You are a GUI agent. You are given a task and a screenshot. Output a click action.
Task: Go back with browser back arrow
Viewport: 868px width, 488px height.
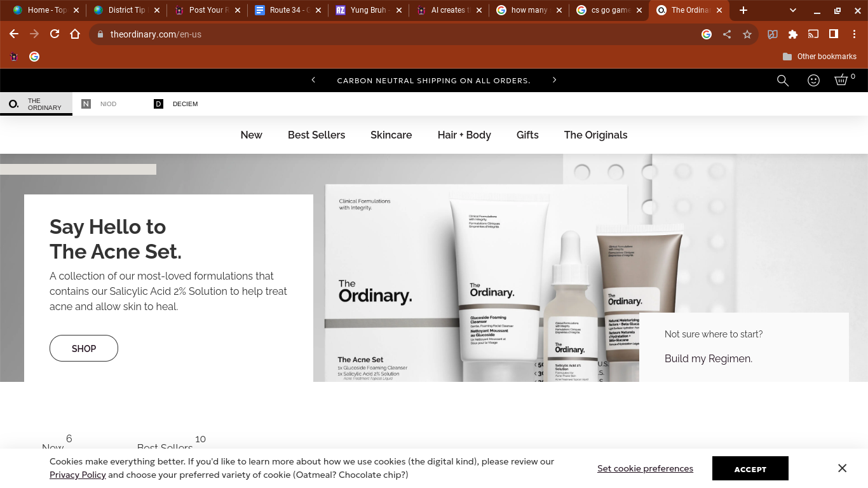click(14, 34)
